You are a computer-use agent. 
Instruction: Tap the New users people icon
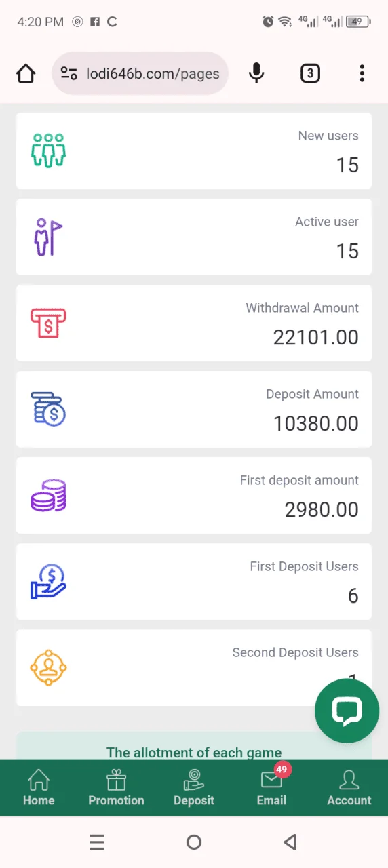pos(48,151)
